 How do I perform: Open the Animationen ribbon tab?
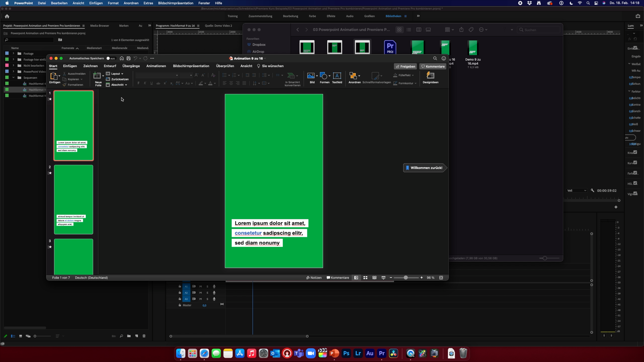tap(156, 66)
